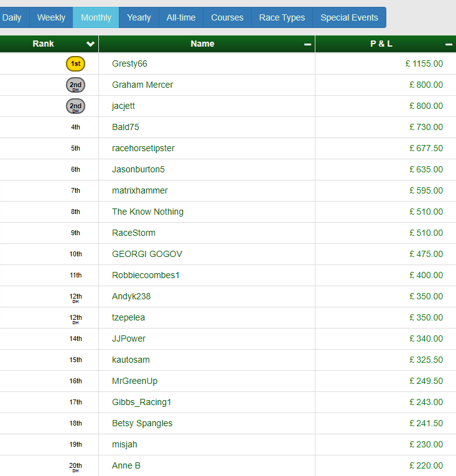Image resolution: width=456 pixels, height=476 pixels.
Task: Click the gold 1st place badge
Action: click(76, 63)
